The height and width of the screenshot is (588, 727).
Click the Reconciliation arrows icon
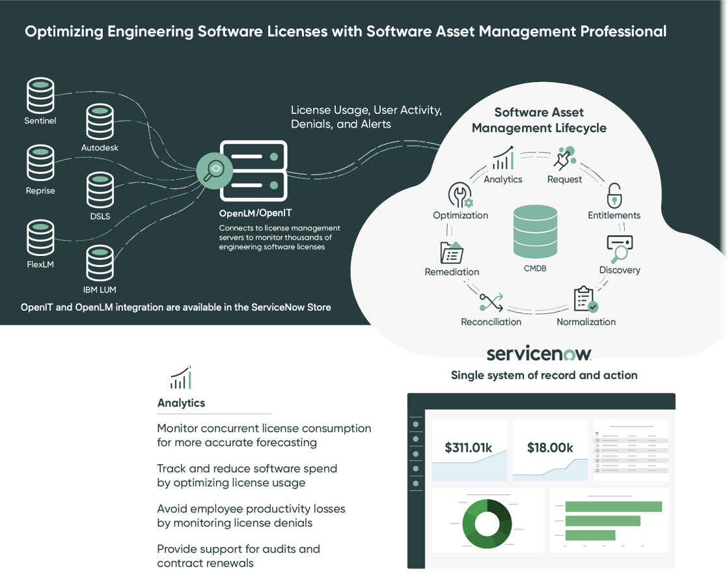(x=491, y=302)
